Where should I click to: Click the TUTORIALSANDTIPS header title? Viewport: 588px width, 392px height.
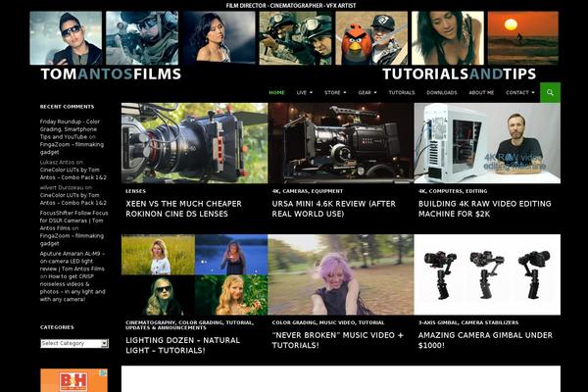(x=459, y=73)
